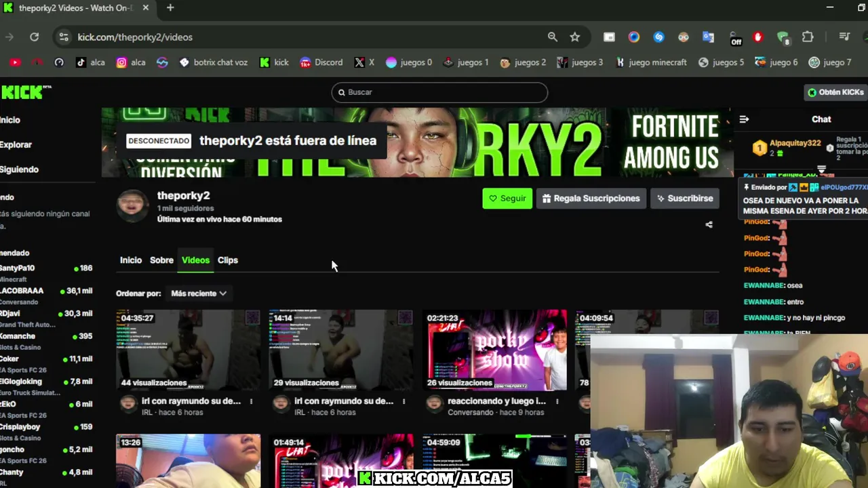Click the Regala Suscripciones button

(x=591, y=199)
